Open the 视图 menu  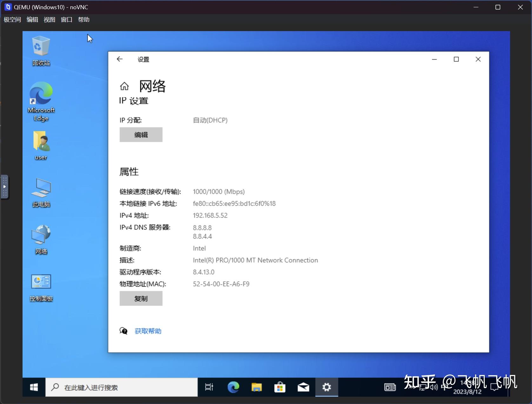click(49, 19)
